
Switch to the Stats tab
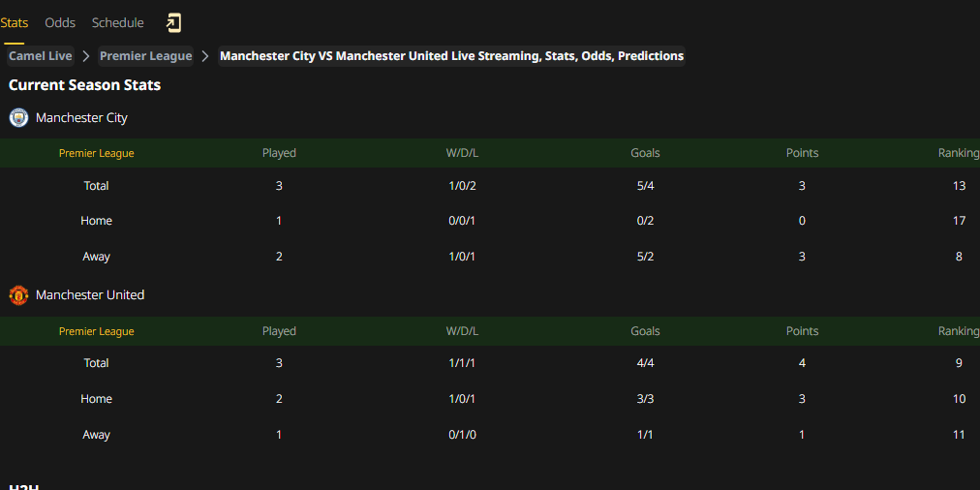click(x=14, y=23)
